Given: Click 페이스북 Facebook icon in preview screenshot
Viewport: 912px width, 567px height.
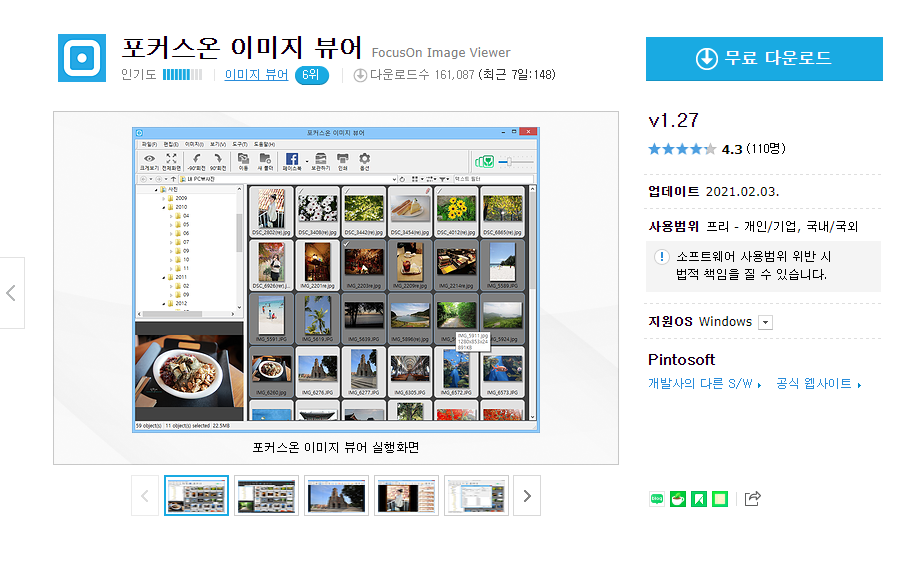Looking at the screenshot, I should pos(292,162).
